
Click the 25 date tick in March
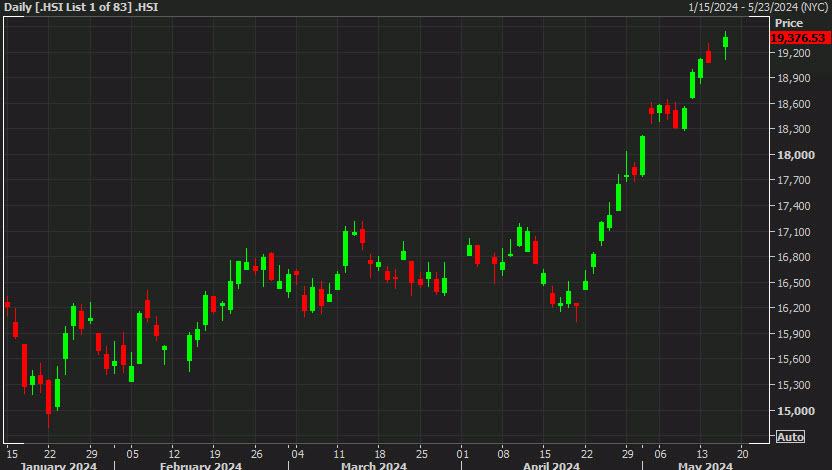tap(421, 454)
